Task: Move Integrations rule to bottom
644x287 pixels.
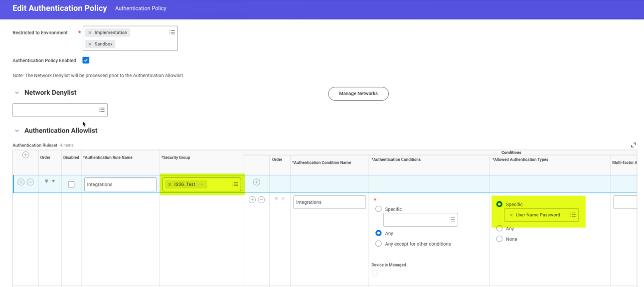Action: pos(46,181)
